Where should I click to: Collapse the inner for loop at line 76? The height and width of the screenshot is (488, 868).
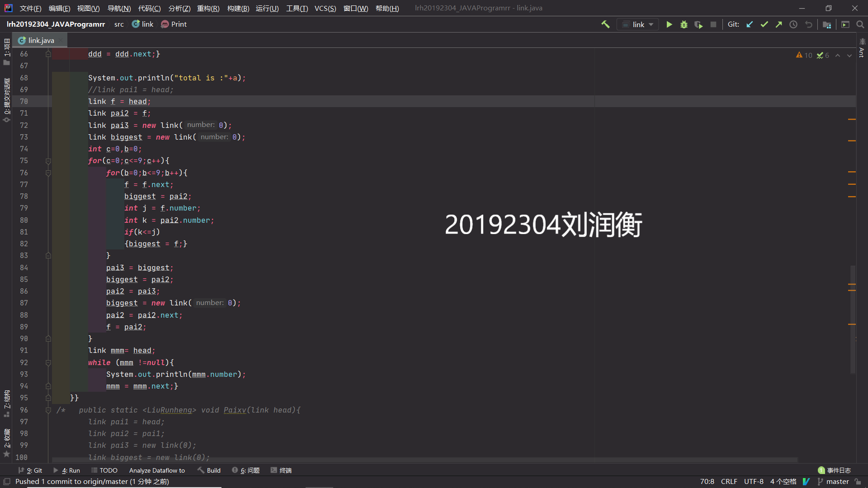[48, 173]
